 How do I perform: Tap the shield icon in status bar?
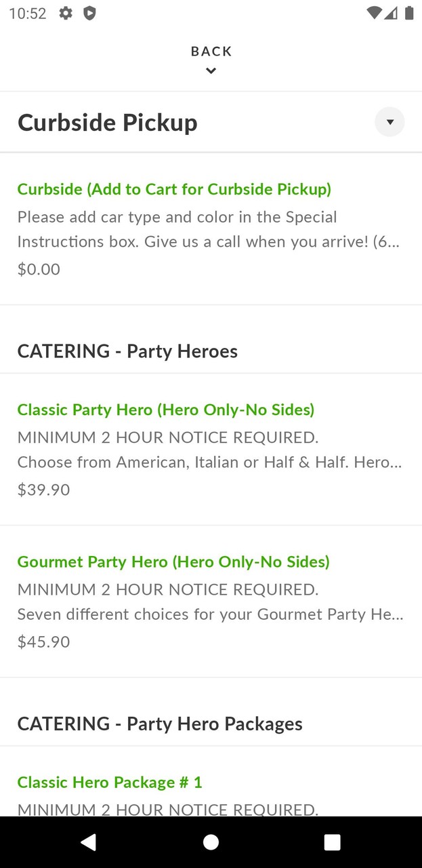point(89,13)
